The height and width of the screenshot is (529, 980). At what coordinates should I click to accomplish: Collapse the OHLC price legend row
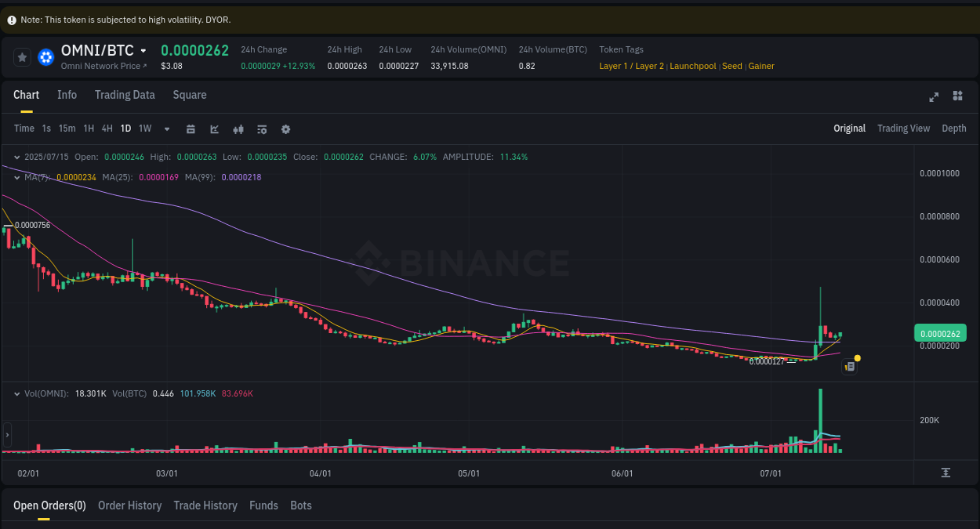16,157
